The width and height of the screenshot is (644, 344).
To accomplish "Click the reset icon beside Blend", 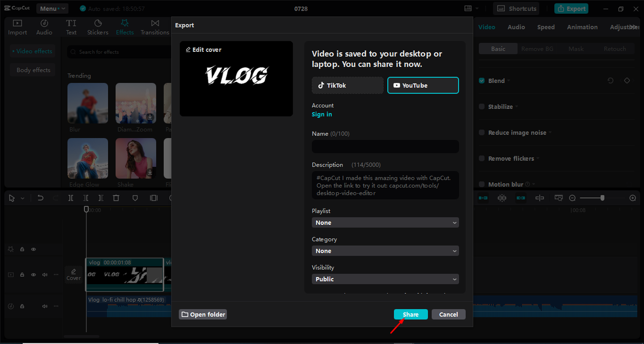I will pyautogui.click(x=610, y=80).
